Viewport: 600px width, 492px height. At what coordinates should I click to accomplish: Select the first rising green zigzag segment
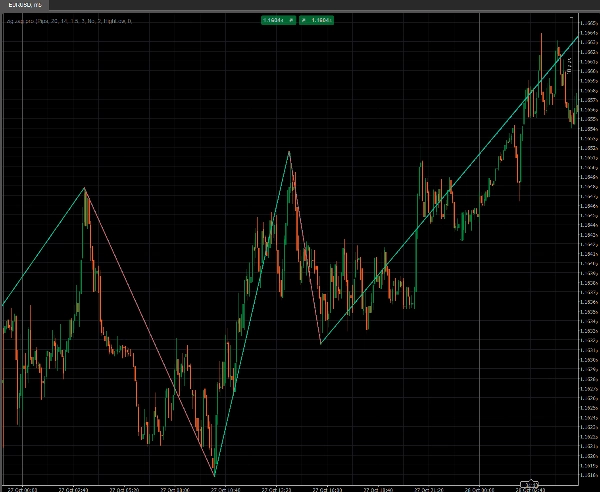click(45, 245)
